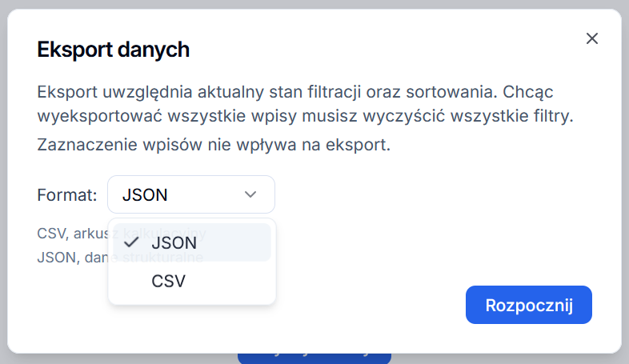
Task: Click the "Zaznaczenie wpisów" note text
Action: coord(214,146)
